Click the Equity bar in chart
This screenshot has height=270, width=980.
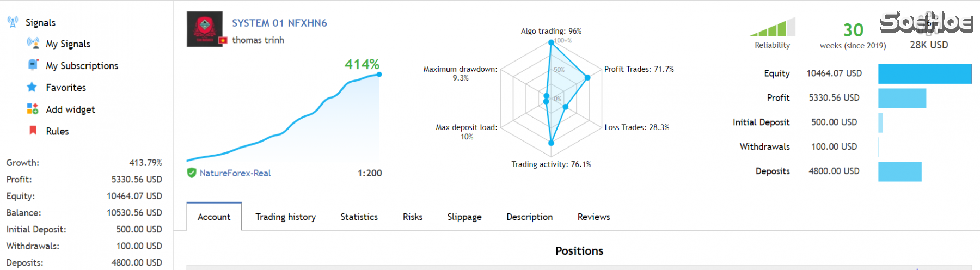(x=924, y=73)
